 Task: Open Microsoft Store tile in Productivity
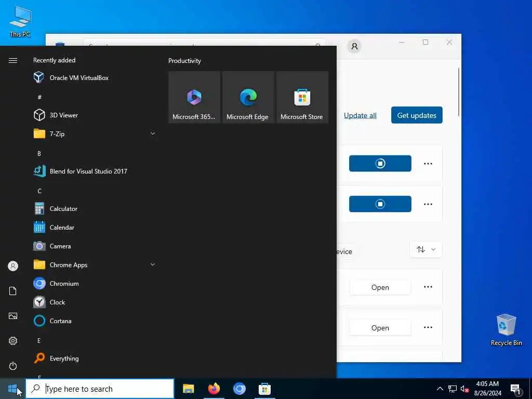(x=302, y=97)
